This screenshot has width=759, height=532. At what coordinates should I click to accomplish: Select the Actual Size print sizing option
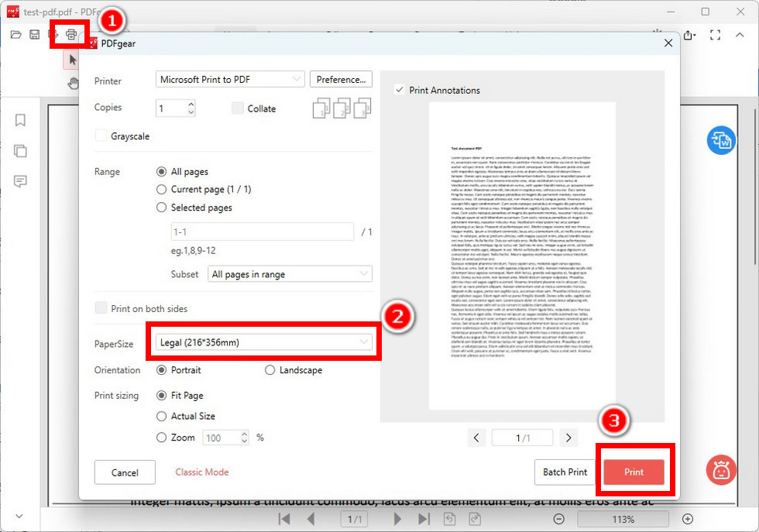point(162,416)
